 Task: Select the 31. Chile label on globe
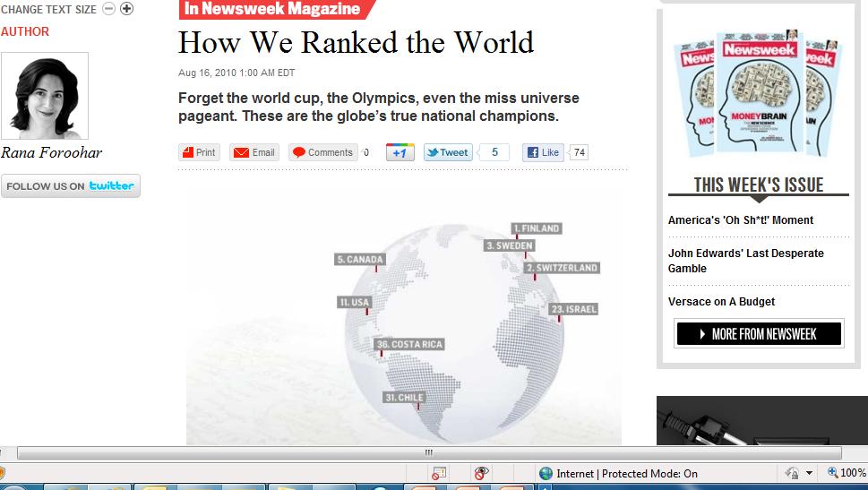coord(404,398)
